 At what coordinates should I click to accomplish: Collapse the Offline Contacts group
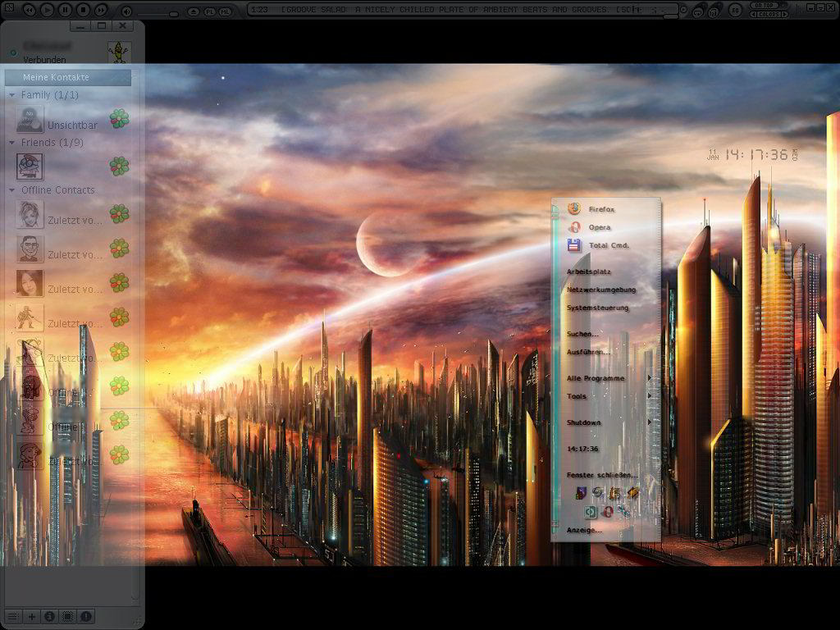click(11, 190)
